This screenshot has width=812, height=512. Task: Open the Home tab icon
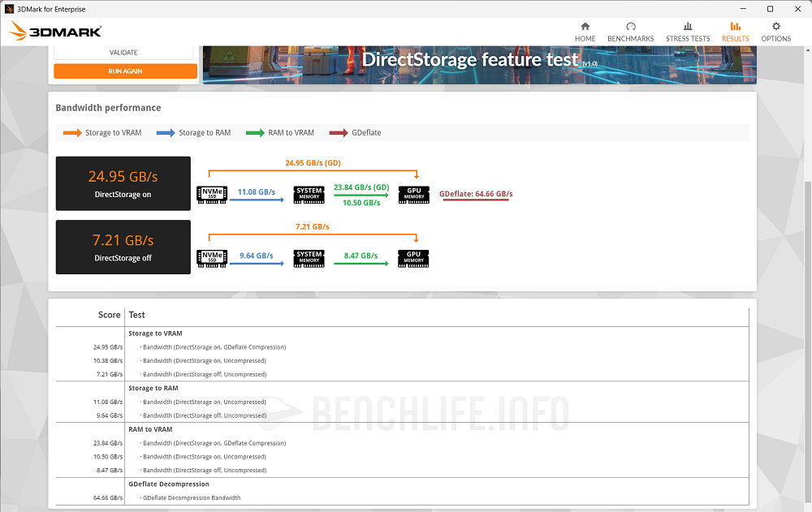[x=585, y=26]
